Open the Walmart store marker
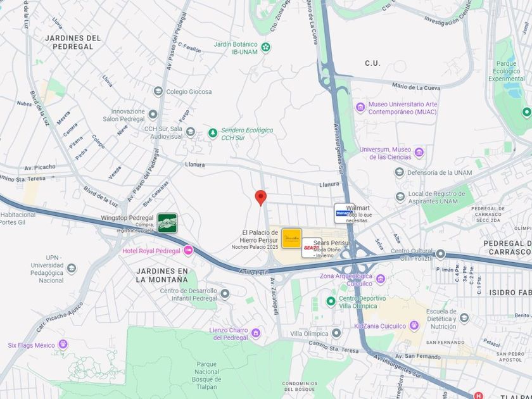Viewport: 532px width, 399px height. tap(344, 213)
